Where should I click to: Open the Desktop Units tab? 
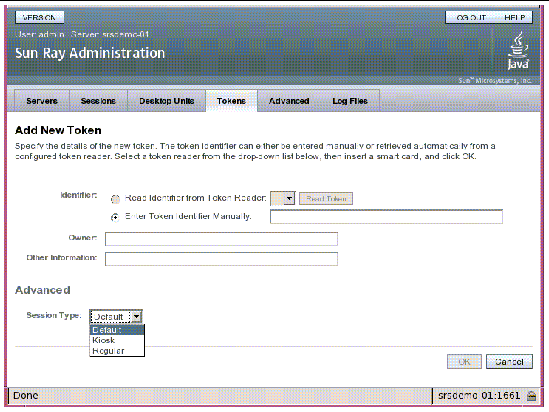click(167, 101)
